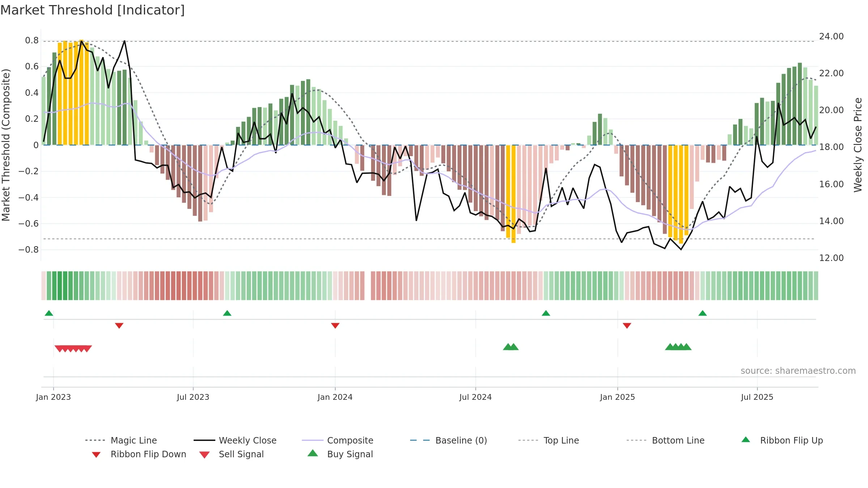Image resolution: width=868 pixels, height=488 pixels.
Task: Click the Market Threshold (Composite) axis title
Action: tap(6, 145)
